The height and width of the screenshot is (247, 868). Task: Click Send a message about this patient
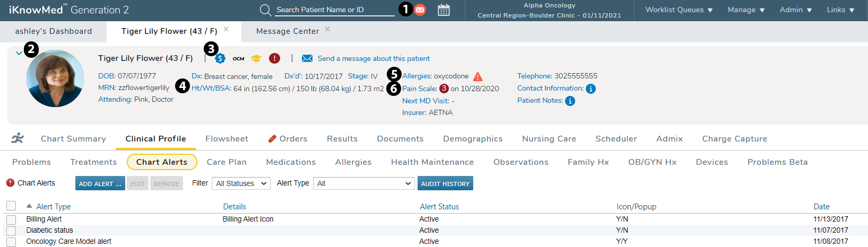pyautogui.click(x=373, y=58)
